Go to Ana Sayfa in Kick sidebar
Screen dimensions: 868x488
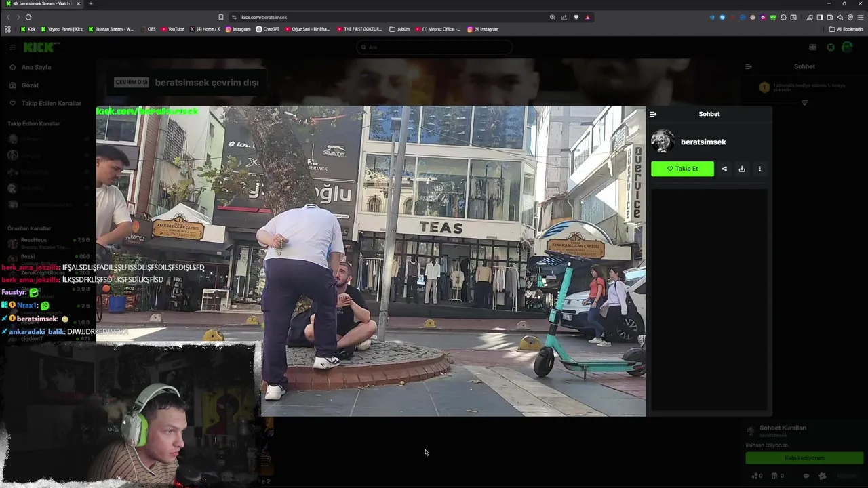(36, 67)
